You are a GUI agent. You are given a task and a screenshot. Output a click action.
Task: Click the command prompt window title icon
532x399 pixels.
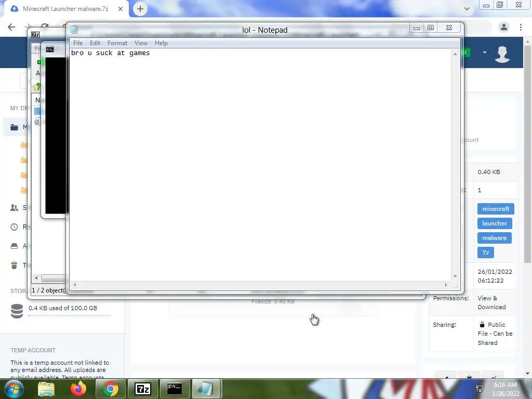click(49, 49)
